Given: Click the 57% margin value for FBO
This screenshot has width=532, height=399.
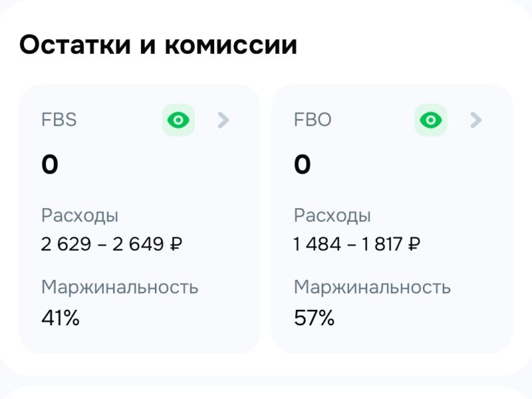Looking at the screenshot, I should coord(314,318).
